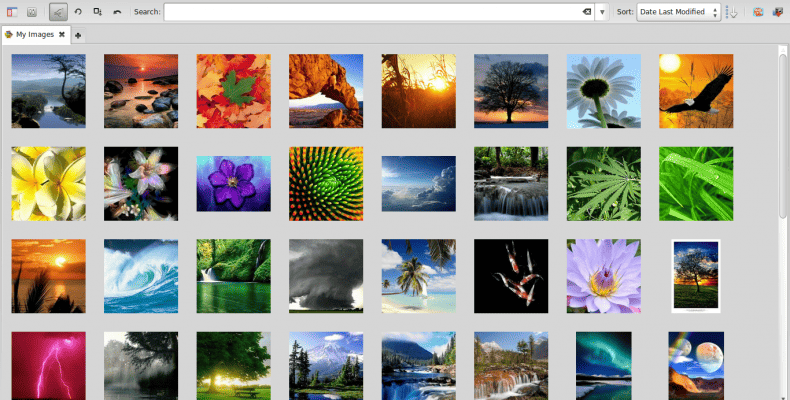Select the sunset over rocky shore thumbnail
Viewport: 790px width, 400px height.
[x=141, y=91]
